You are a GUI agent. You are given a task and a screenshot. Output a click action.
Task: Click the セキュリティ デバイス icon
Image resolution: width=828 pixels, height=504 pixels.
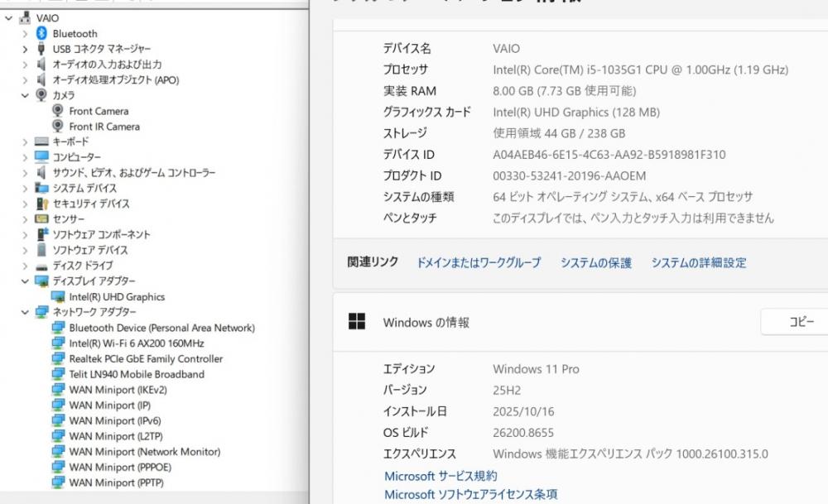tap(41, 204)
